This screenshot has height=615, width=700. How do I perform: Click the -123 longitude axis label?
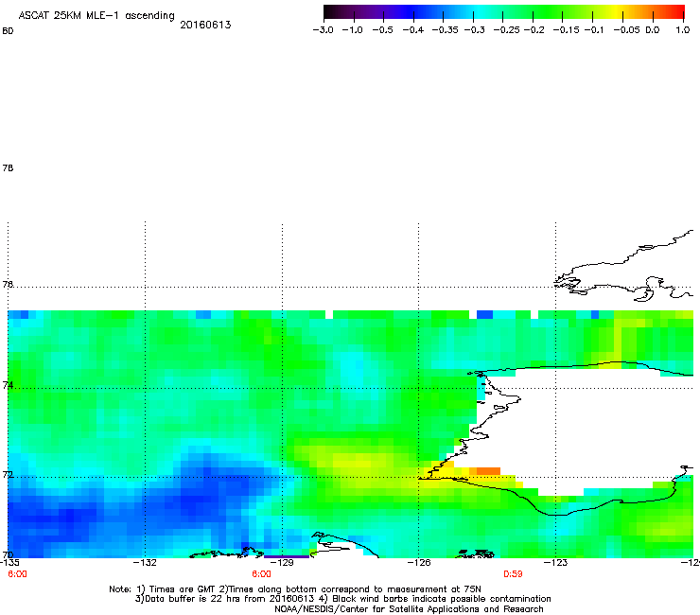[x=556, y=563]
